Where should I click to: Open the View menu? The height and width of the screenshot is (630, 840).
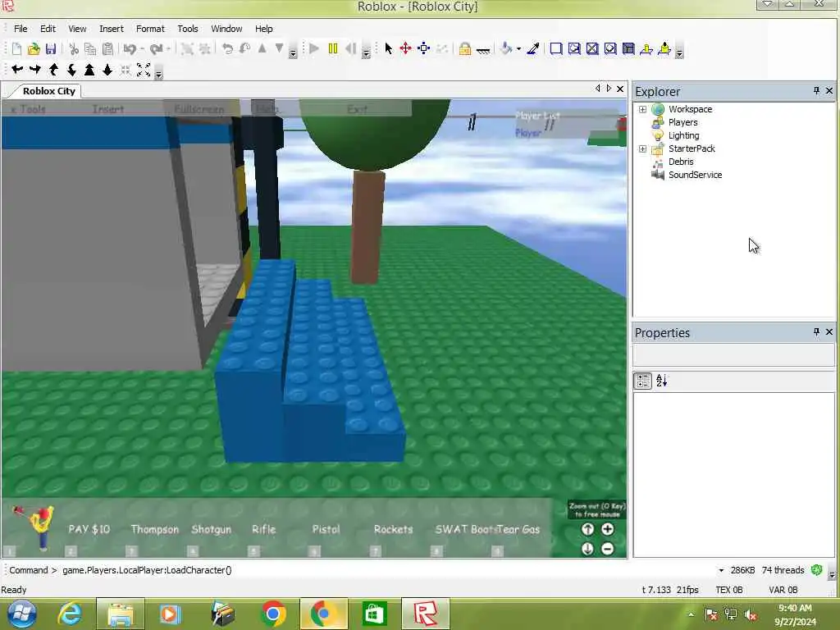(77, 29)
